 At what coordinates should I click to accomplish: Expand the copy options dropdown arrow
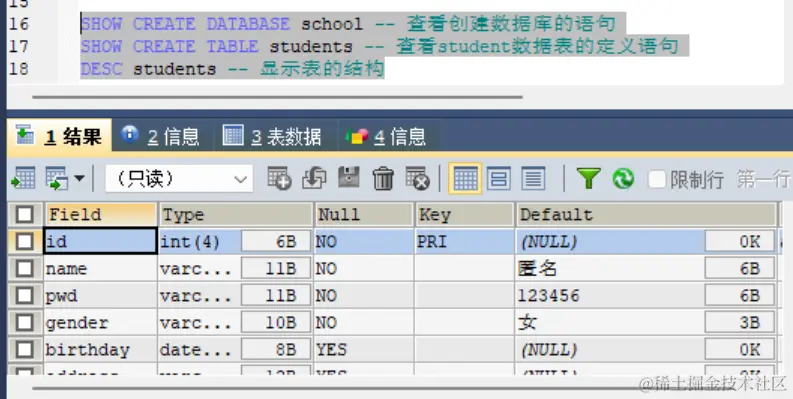pos(79,179)
